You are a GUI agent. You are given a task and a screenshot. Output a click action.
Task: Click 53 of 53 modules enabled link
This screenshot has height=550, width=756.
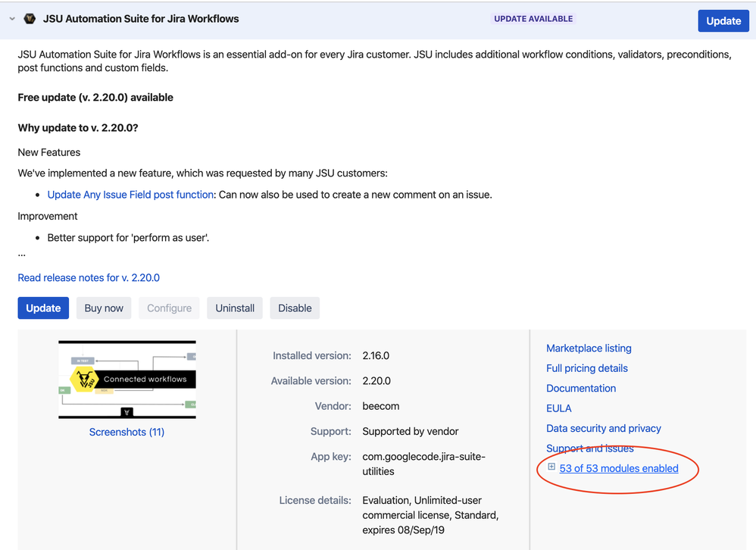(x=619, y=468)
